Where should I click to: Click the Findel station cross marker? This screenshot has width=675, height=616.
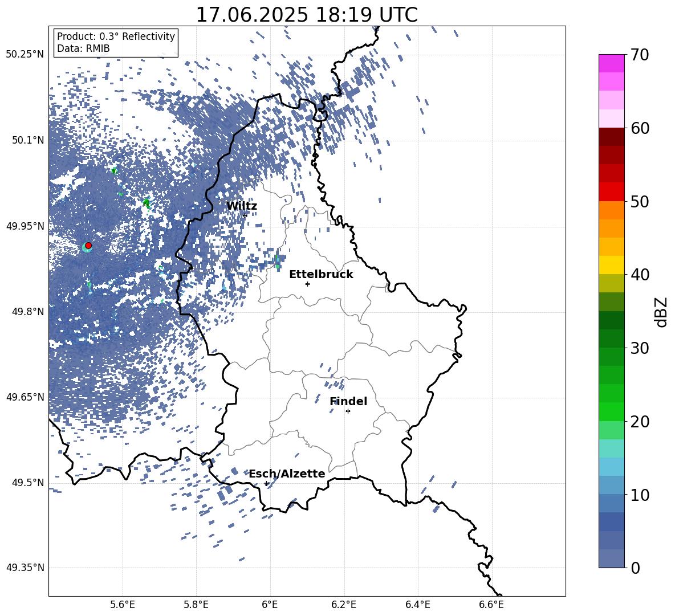pyautogui.click(x=348, y=411)
